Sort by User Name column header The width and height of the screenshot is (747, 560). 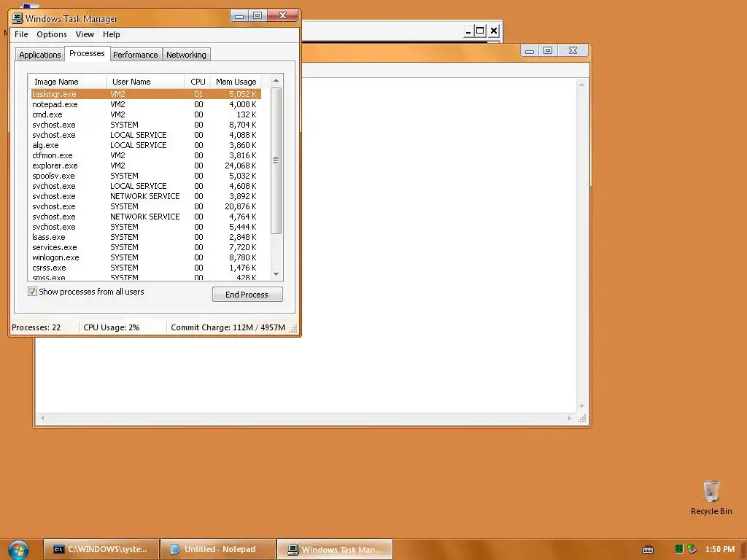pyautogui.click(x=145, y=82)
